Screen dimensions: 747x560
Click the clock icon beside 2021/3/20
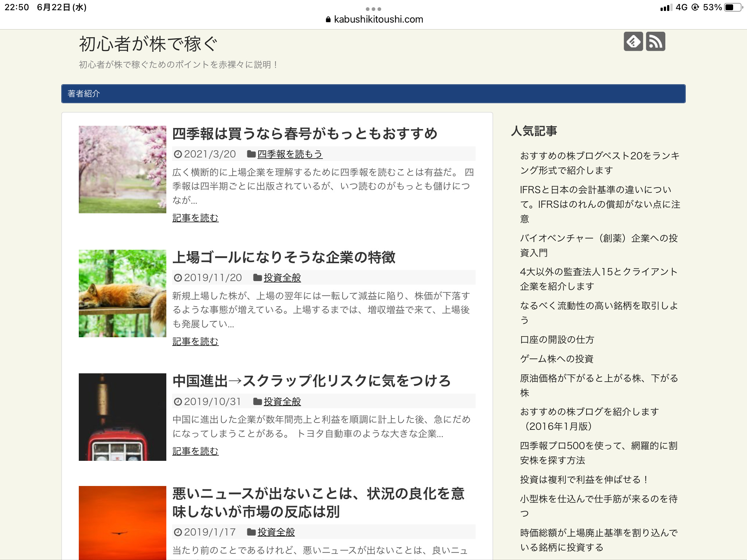tap(178, 154)
